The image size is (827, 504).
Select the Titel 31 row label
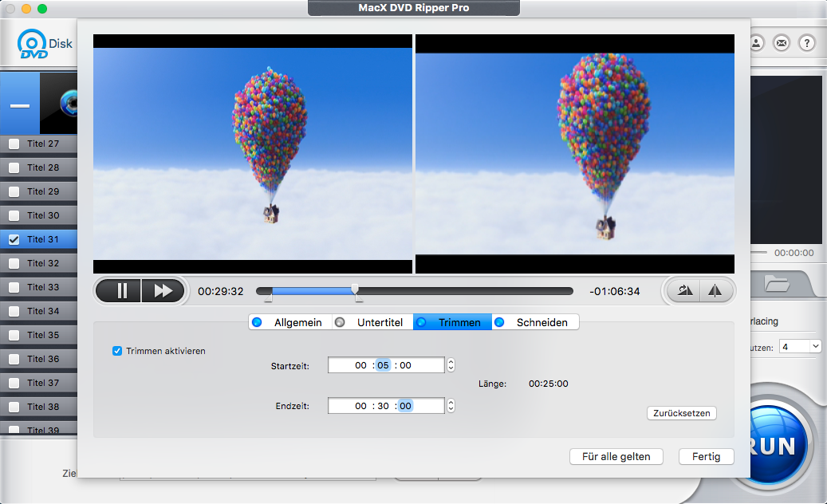click(x=43, y=239)
